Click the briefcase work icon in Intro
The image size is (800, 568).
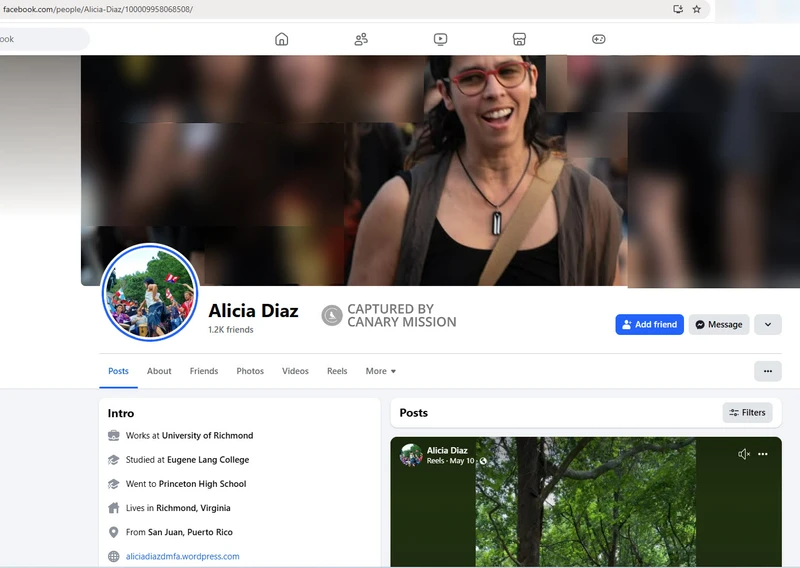114,435
